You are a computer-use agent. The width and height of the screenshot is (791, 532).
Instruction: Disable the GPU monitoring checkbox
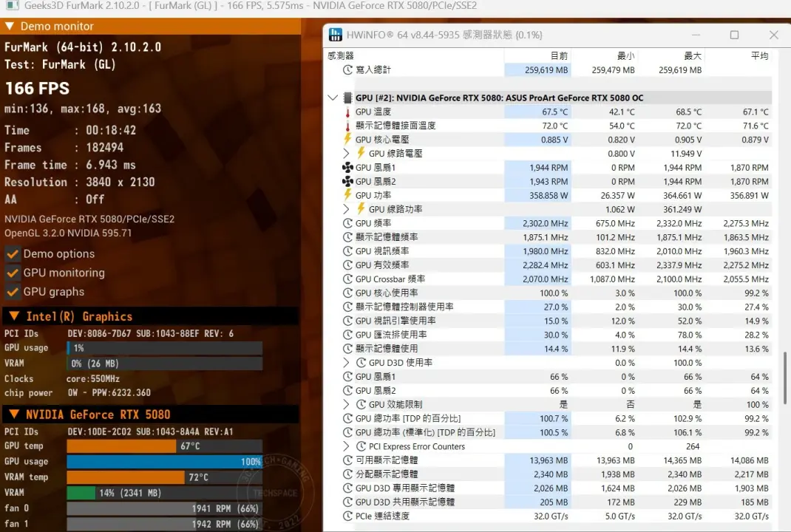(x=13, y=273)
